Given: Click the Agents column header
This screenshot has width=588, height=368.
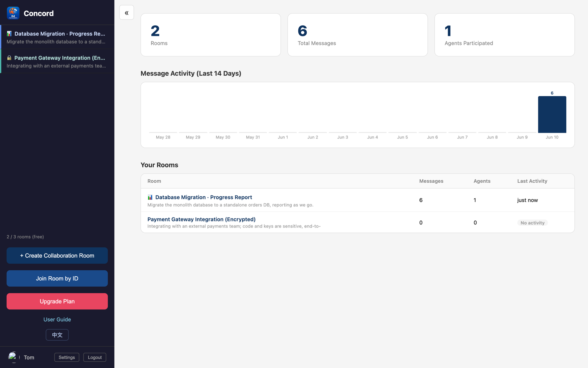Looking at the screenshot, I should 482,181.
